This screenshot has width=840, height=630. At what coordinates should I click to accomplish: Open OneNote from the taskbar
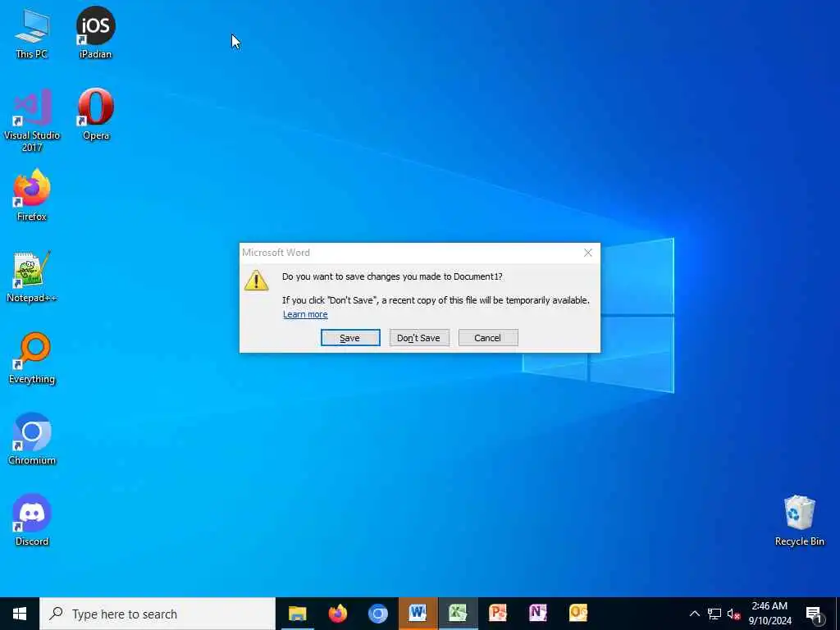(538, 614)
